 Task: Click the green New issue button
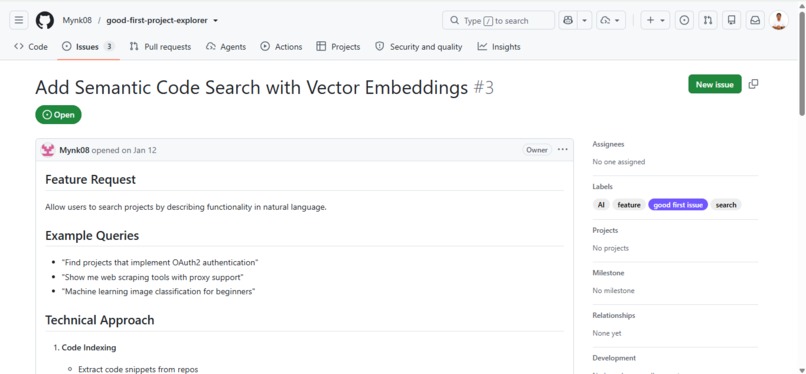tap(715, 84)
